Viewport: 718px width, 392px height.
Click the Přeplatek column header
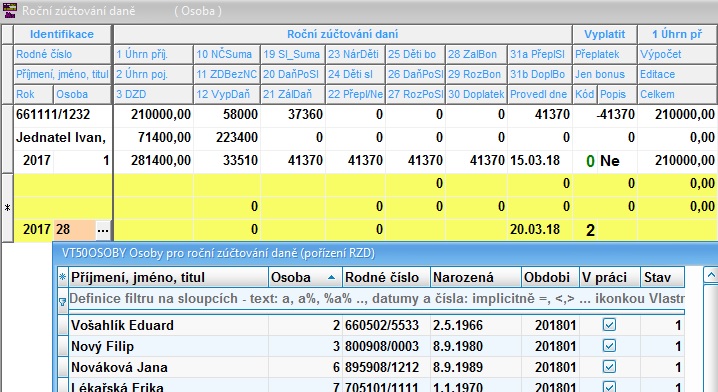[604, 54]
